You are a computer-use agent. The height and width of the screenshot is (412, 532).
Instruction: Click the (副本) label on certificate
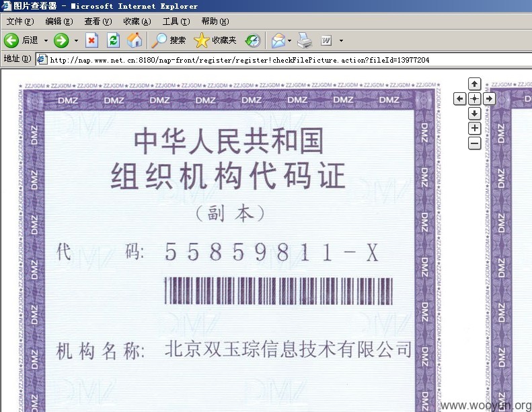coord(231,213)
